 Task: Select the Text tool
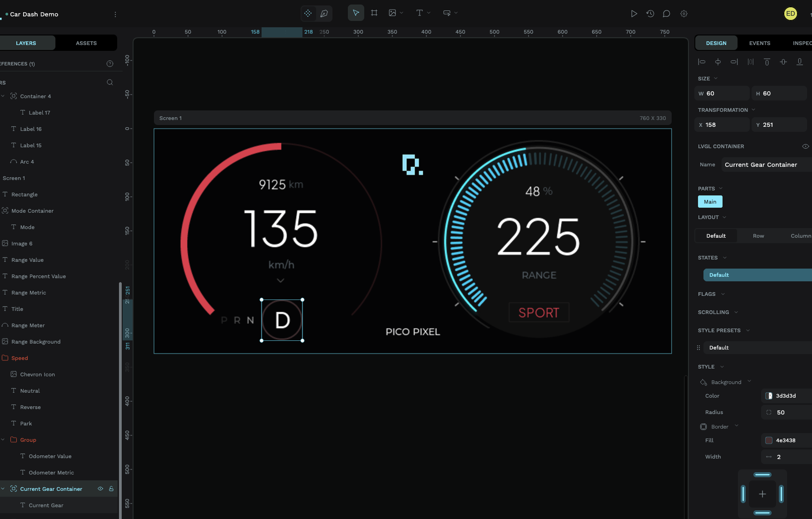click(419, 13)
